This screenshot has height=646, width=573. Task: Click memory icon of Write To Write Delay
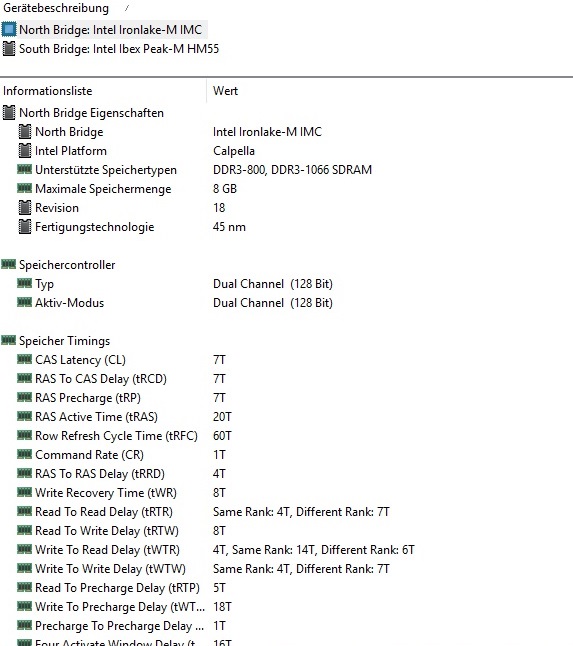[x=24, y=568]
